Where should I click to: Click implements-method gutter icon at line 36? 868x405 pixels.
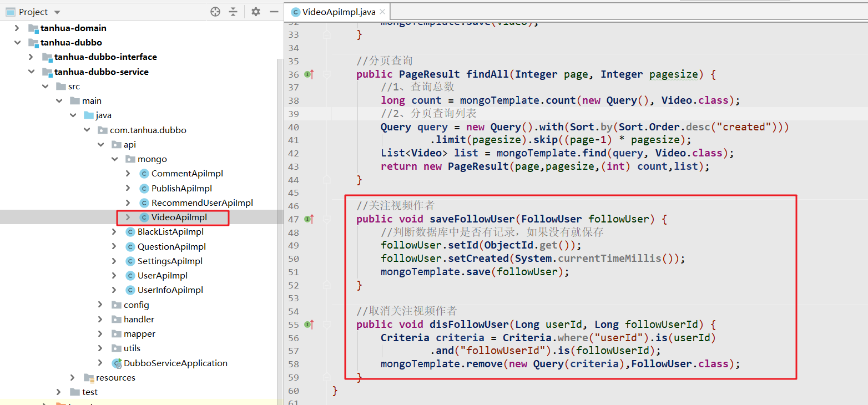click(x=309, y=74)
